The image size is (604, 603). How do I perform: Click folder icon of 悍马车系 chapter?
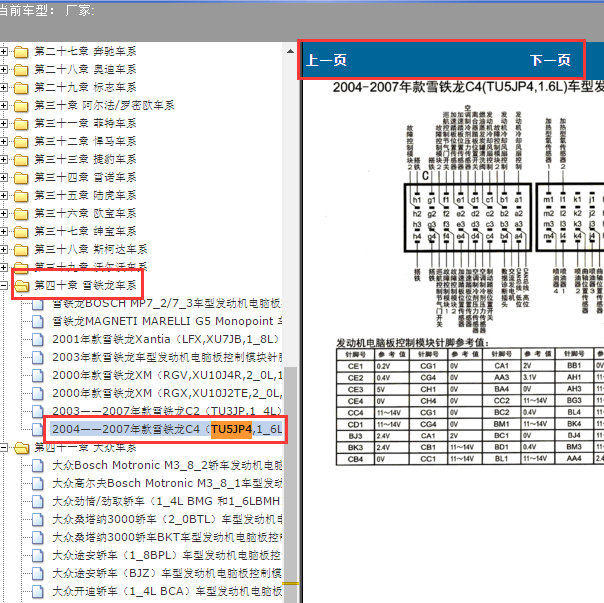(21, 142)
